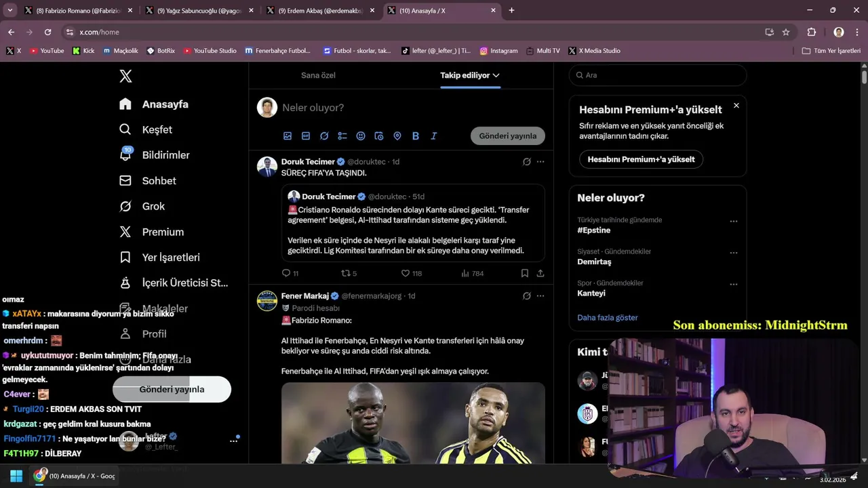Open İçerik Üreticisi Stüdyosu item
The width and height of the screenshot is (868, 488).
click(174, 283)
